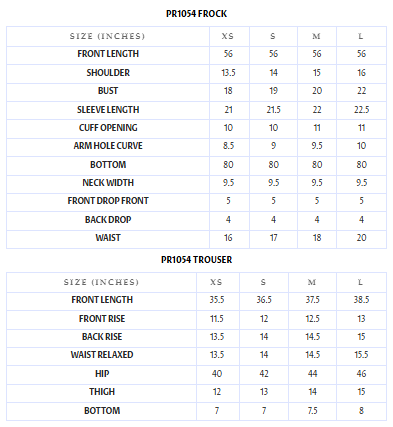The width and height of the screenshot is (393, 427).
Task: Click the 13.5 shoulder value for XS
Action: [228, 73]
